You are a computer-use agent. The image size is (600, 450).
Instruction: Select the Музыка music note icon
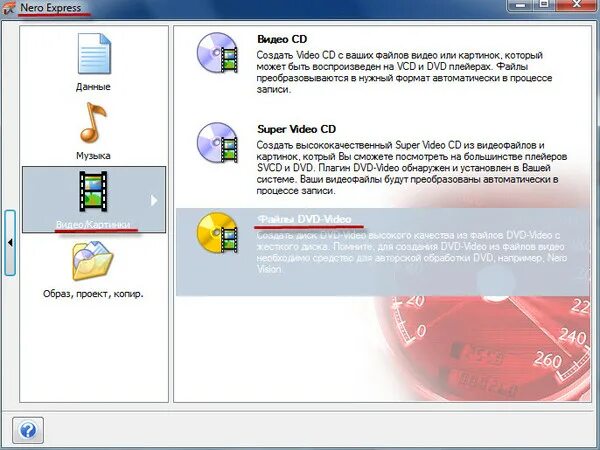[x=93, y=122]
